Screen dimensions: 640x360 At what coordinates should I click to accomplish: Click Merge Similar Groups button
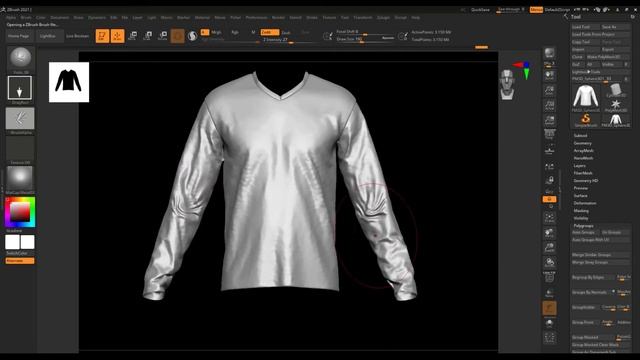(600, 255)
